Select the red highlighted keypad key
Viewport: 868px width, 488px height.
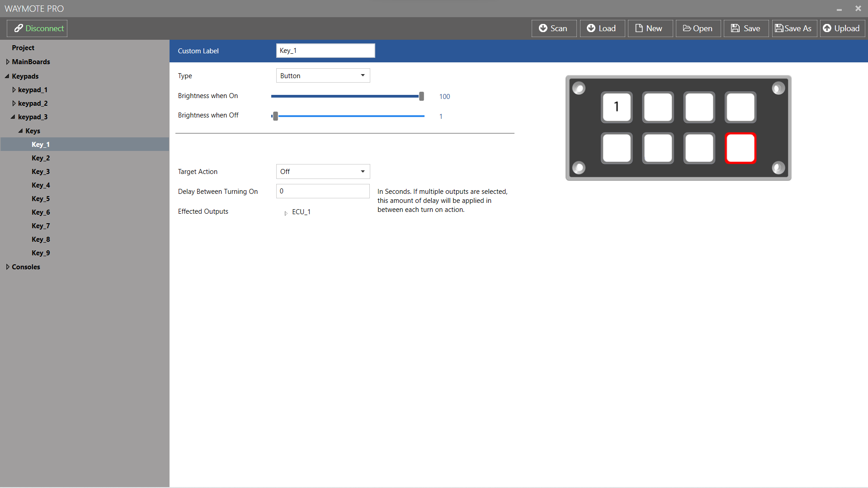[x=740, y=148]
